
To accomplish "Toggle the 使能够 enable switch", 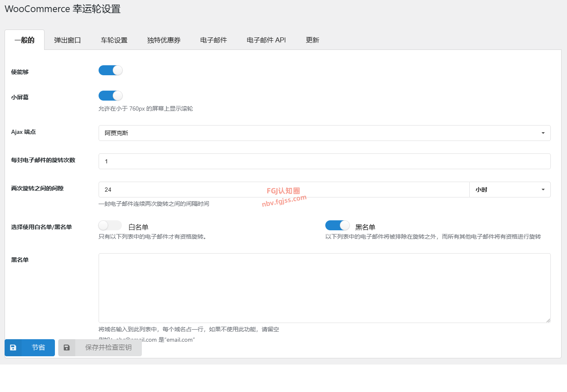I will [111, 70].
